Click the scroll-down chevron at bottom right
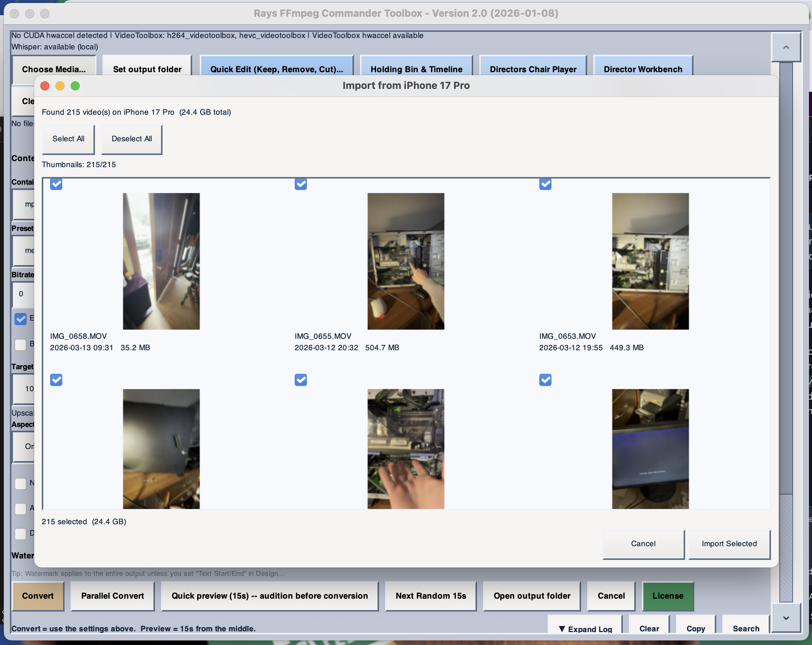 [x=786, y=618]
